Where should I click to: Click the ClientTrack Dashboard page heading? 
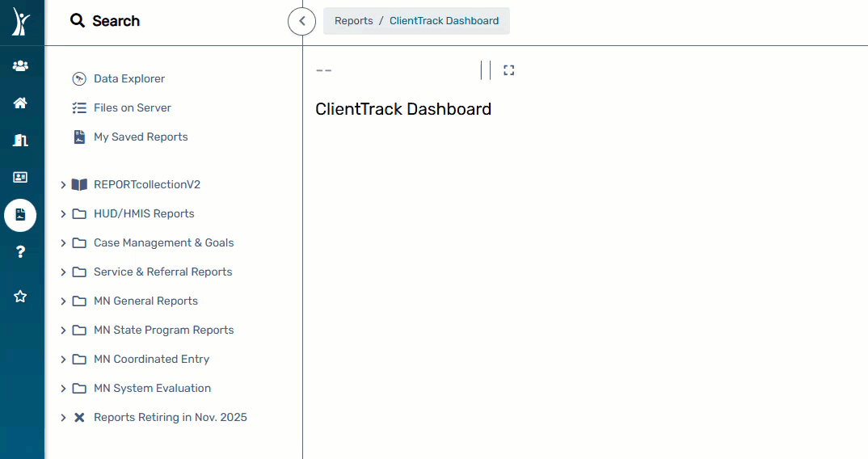403,109
